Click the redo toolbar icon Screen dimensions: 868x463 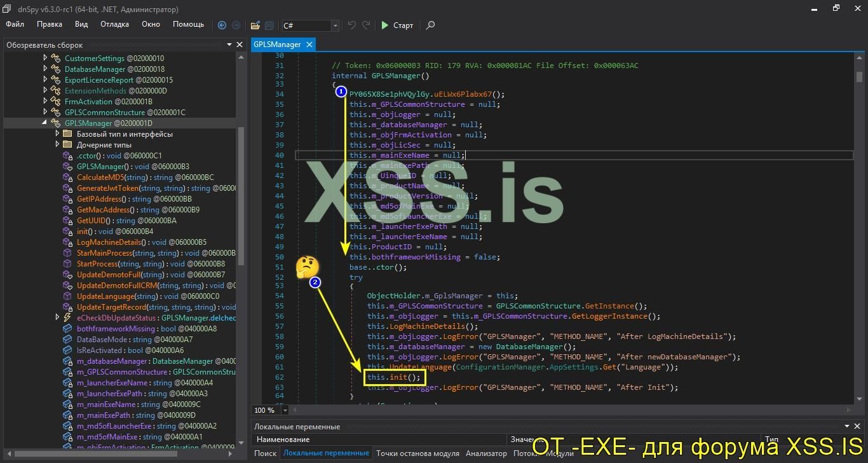click(366, 25)
